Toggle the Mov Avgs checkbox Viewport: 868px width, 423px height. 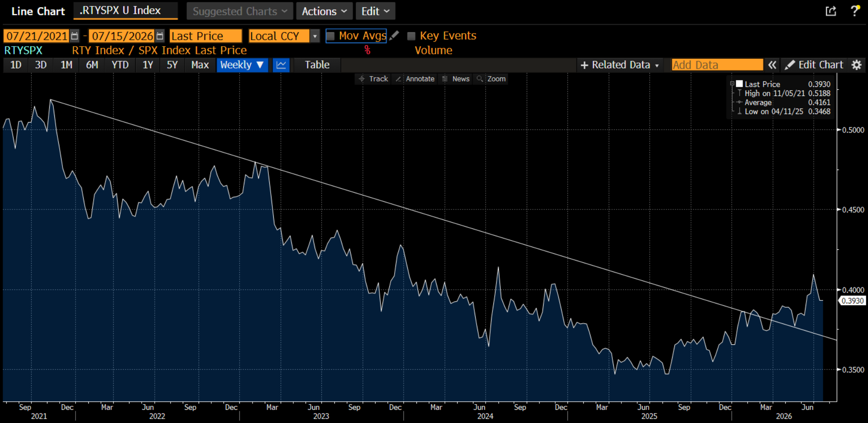(331, 36)
